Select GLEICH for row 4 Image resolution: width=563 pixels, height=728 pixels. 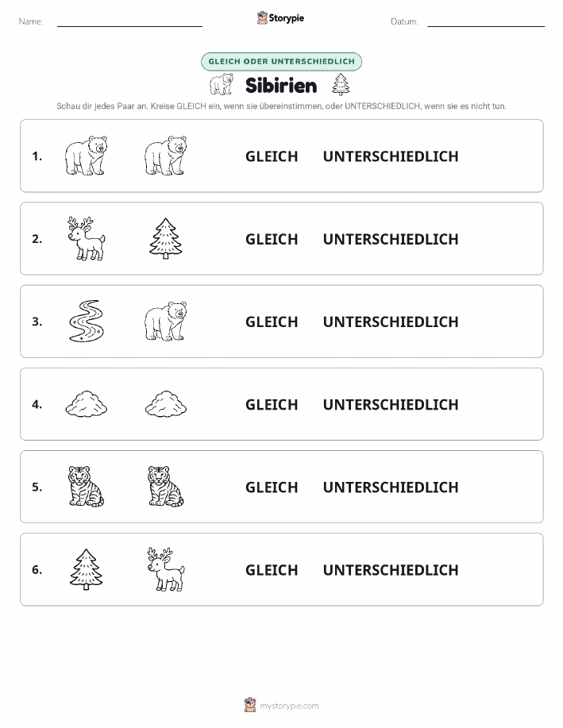272,404
